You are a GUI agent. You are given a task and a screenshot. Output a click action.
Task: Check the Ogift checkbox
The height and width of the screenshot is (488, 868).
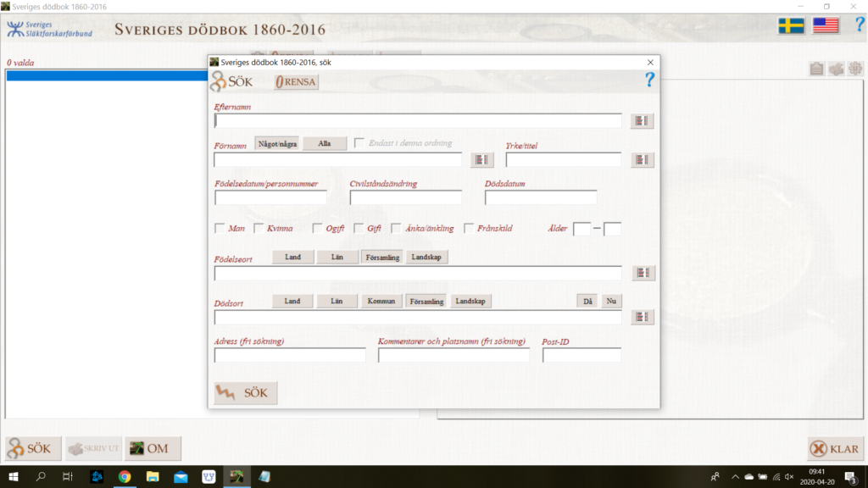coord(317,229)
